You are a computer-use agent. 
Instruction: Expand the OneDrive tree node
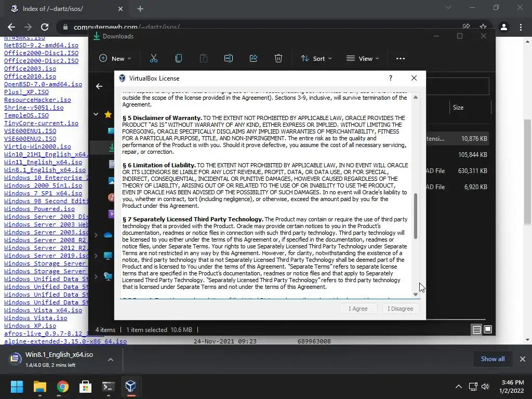tap(96, 235)
